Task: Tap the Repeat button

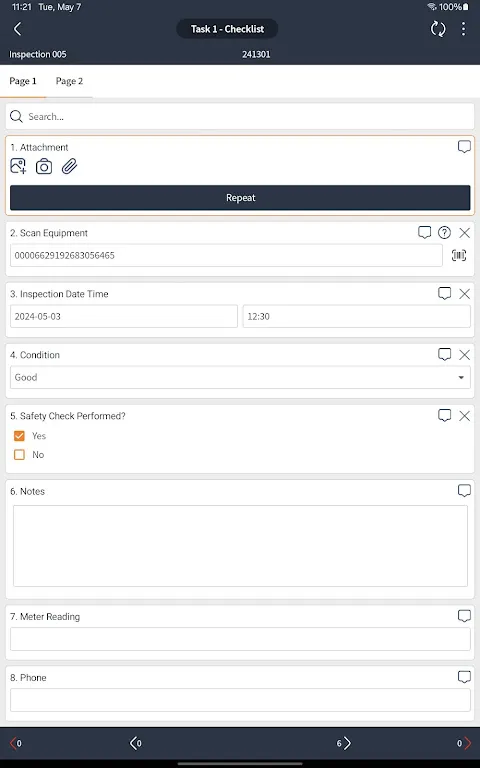Action: click(x=240, y=198)
